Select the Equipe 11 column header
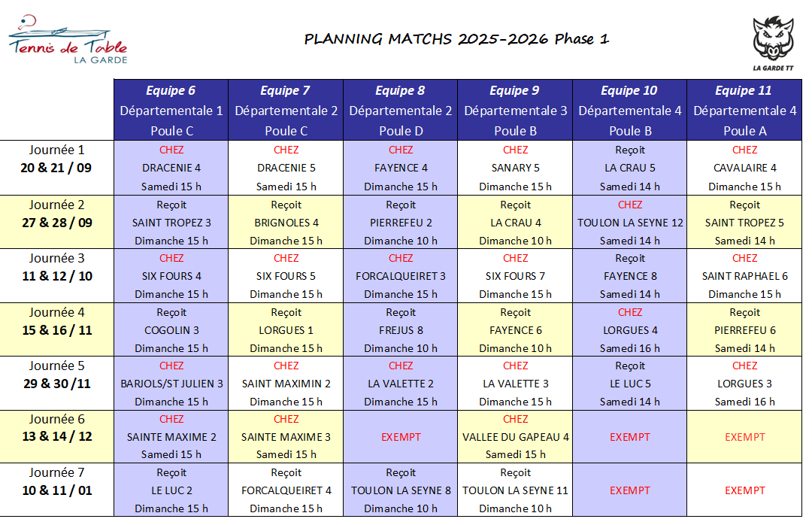The image size is (812, 525). click(x=744, y=91)
